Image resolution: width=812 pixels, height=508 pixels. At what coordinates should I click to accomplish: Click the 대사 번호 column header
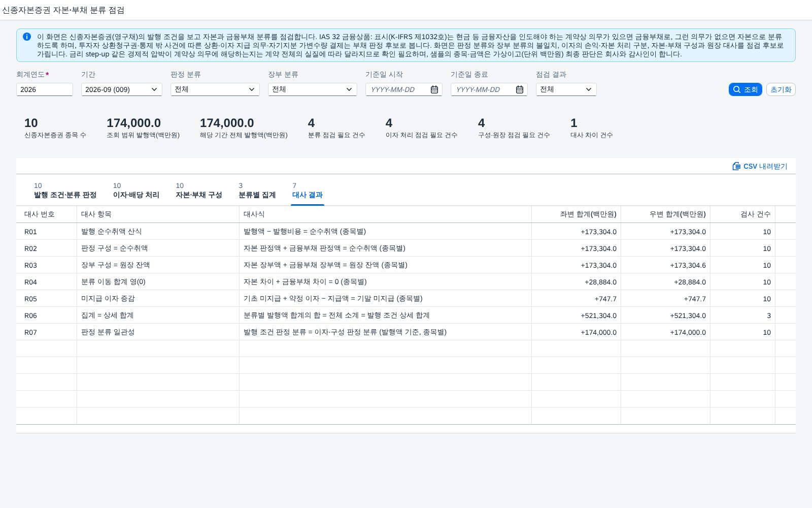(47, 214)
